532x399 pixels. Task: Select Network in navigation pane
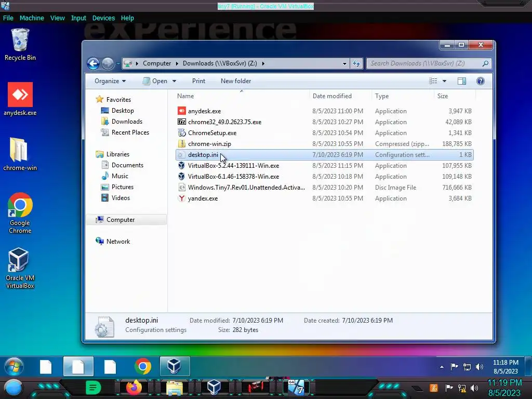118,241
